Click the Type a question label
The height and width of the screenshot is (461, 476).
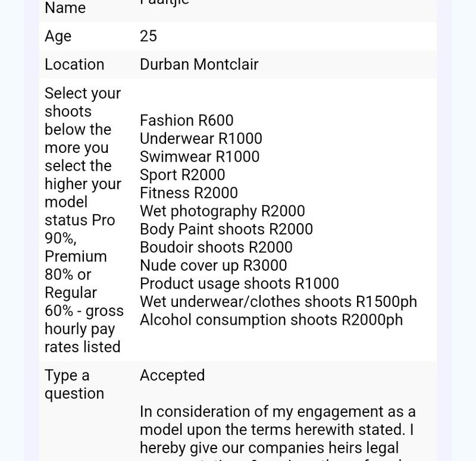click(x=74, y=384)
